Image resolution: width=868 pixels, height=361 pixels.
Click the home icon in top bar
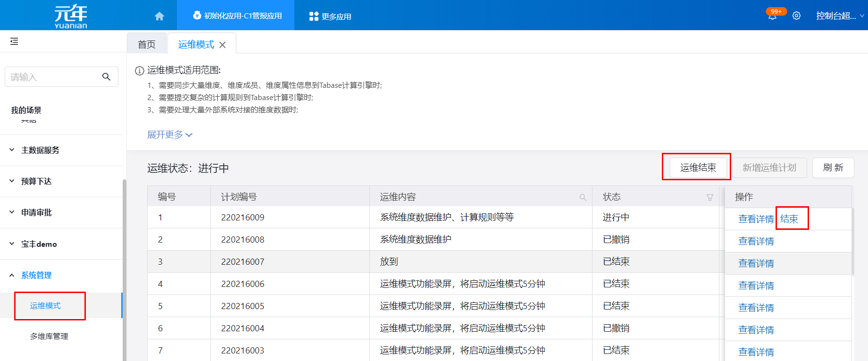tap(159, 16)
